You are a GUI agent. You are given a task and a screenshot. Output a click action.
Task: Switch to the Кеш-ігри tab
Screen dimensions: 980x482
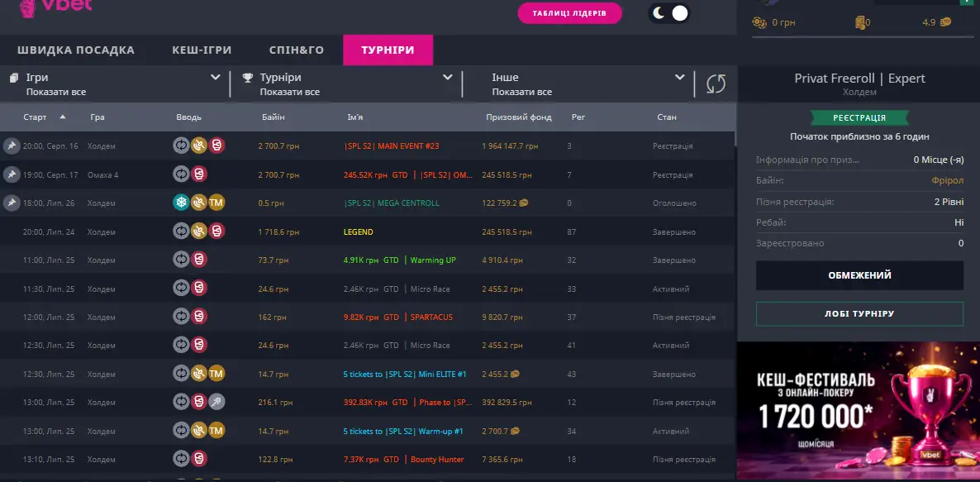[x=202, y=50]
